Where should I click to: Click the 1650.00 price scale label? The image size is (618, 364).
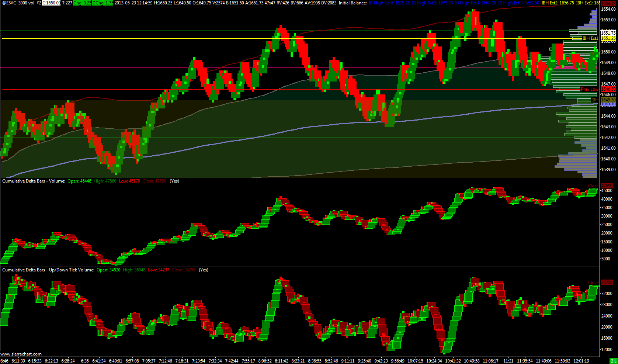click(x=608, y=52)
